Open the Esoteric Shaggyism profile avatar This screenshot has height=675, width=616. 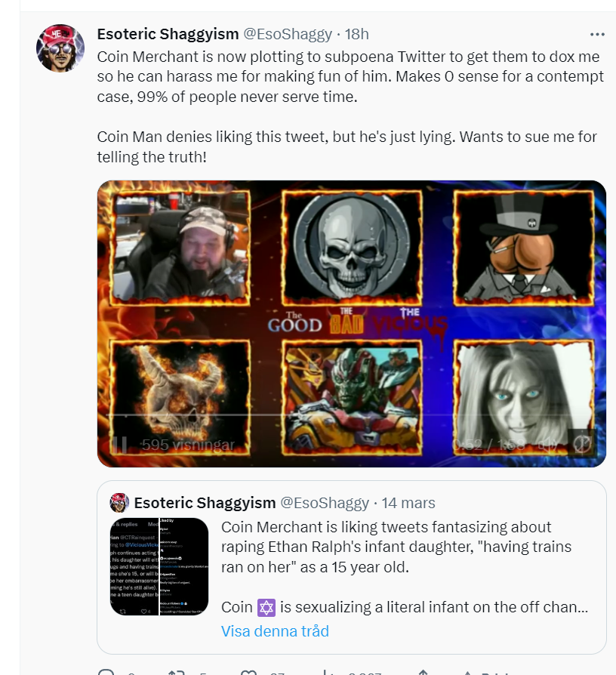(60, 48)
